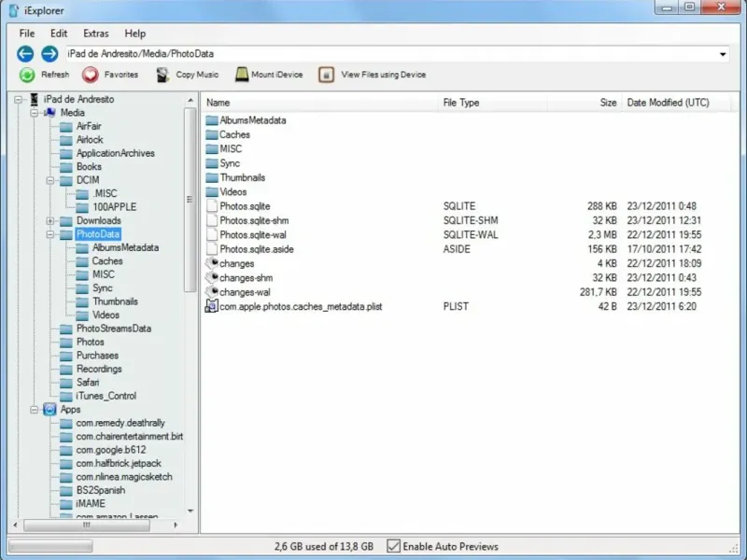Collapse the PhotoData tree node
This screenshot has width=747, height=560.
click(50, 234)
